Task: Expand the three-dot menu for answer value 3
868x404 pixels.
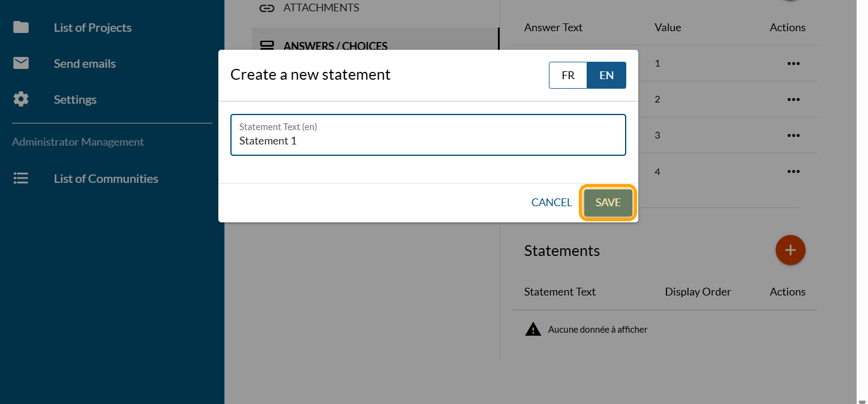Action: point(793,135)
